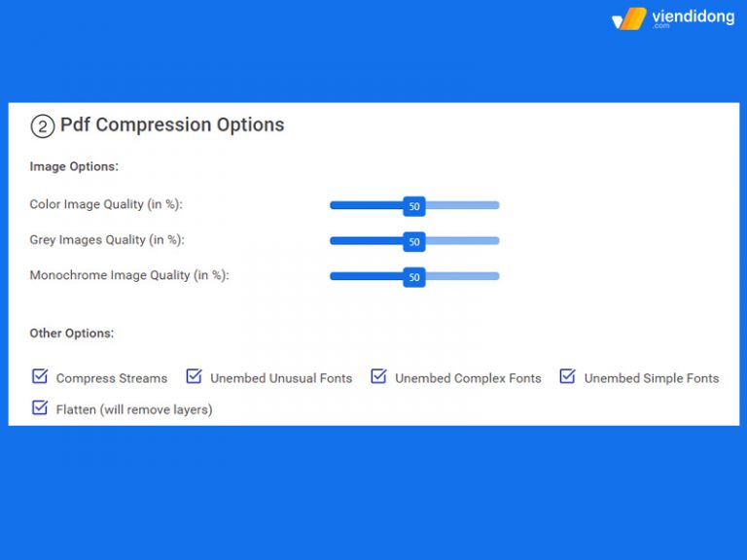The width and height of the screenshot is (747, 560).
Task: Disable the Unembed Complex Fonts checkbox
Action: (x=378, y=375)
